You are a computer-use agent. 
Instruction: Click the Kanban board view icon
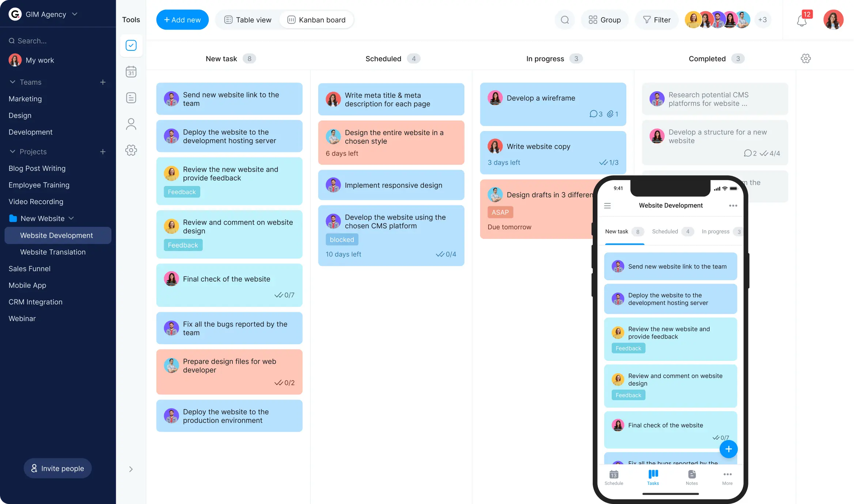(x=291, y=20)
